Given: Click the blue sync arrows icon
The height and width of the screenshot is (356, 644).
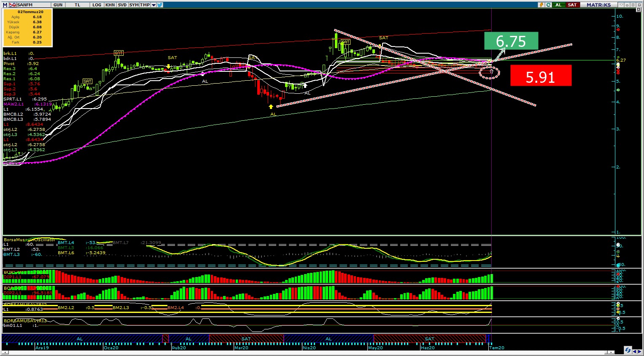Looking at the screenshot, I should 628,350.
